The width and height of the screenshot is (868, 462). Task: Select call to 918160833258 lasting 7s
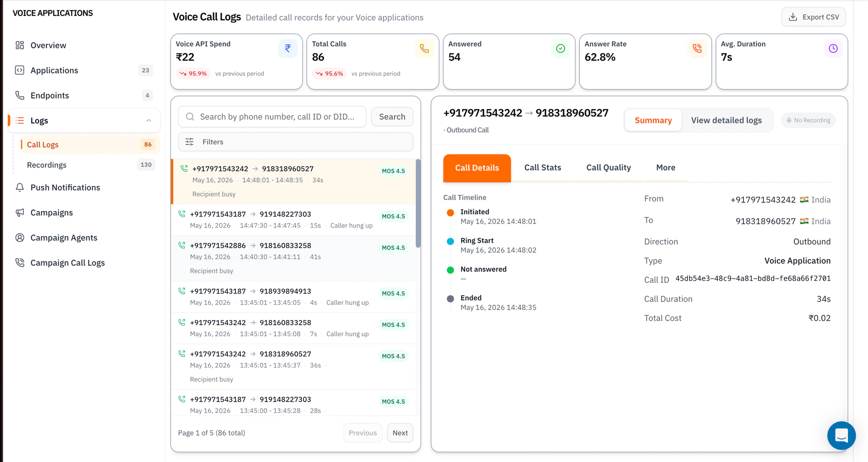coord(294,328)
